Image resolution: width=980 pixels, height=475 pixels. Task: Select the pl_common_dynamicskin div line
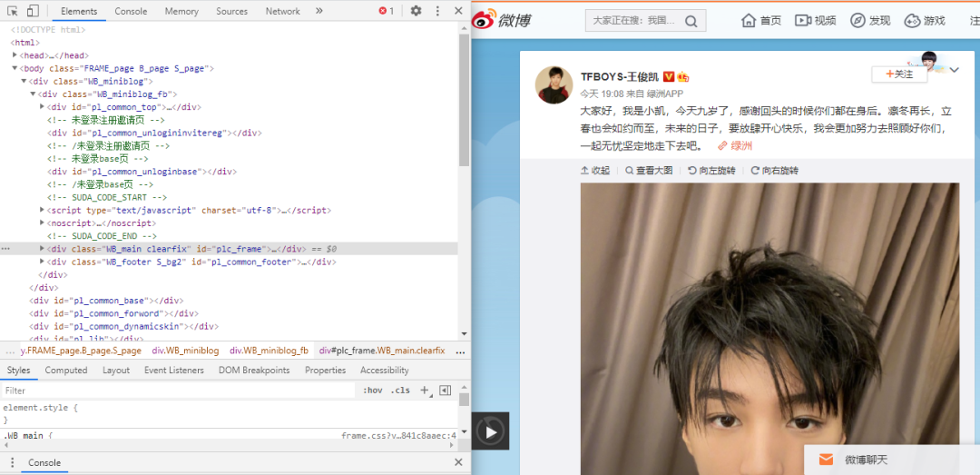point(123,326)
